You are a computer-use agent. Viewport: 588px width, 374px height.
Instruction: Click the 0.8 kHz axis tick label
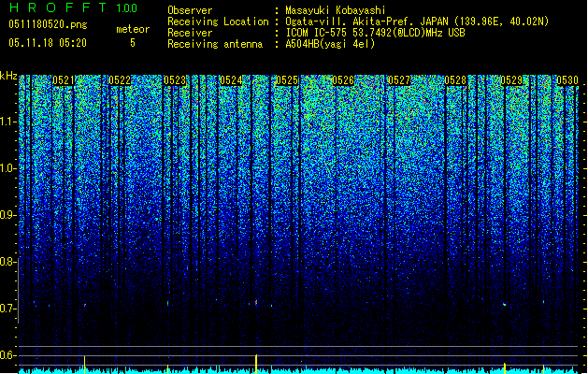point(8,262)
